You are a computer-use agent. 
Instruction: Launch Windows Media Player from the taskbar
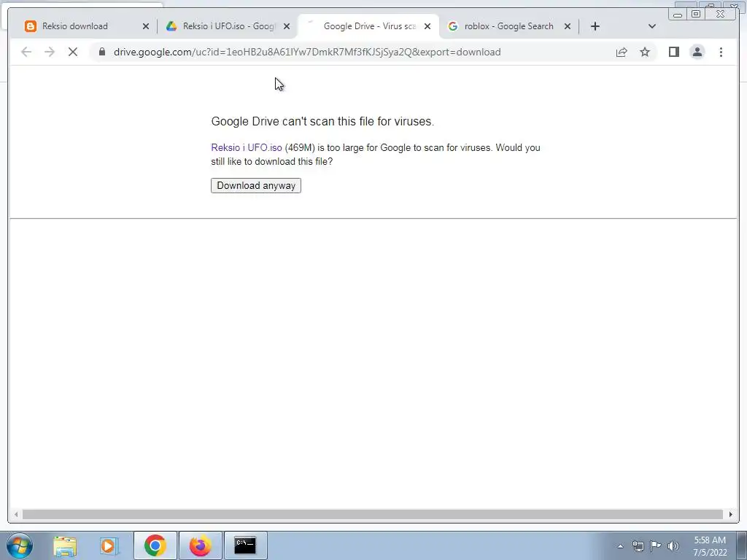point(109,545)
